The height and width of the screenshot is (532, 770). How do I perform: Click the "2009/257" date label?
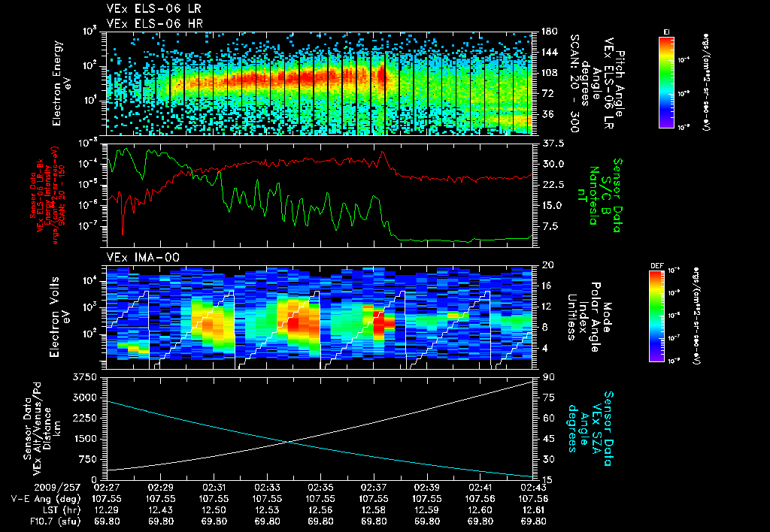click(x=56, y=488)
